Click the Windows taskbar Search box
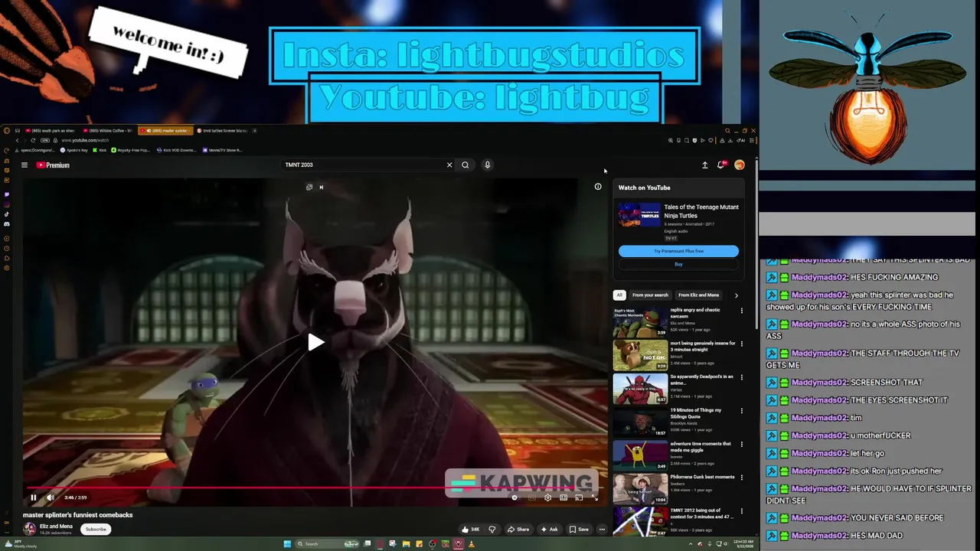The image size is (980, 551). pyautogui.click(x=328, y=544)
